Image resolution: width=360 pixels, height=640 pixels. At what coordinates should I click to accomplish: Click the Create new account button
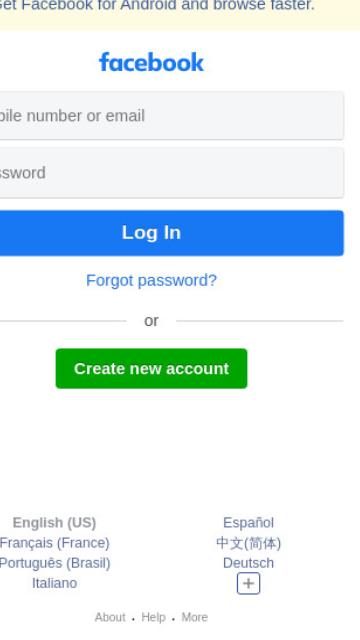click(x=151, y=369)
